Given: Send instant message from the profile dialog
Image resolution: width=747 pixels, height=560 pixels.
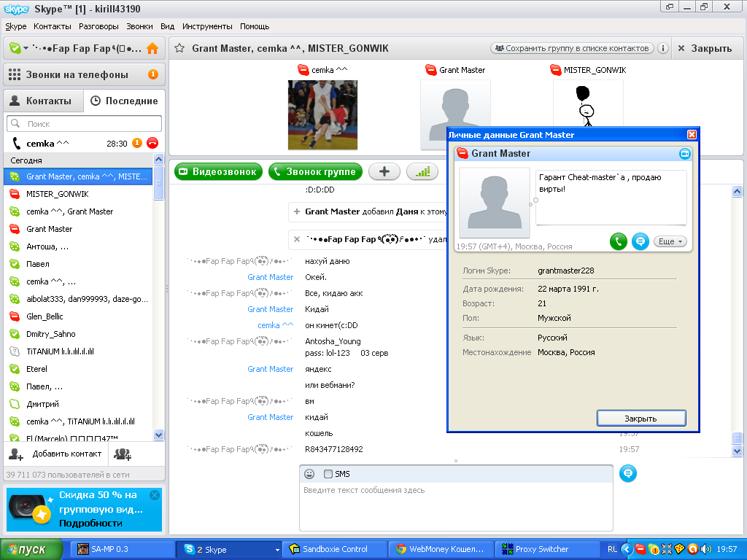Looking at the screenshot, I should (x=640, y=241).
